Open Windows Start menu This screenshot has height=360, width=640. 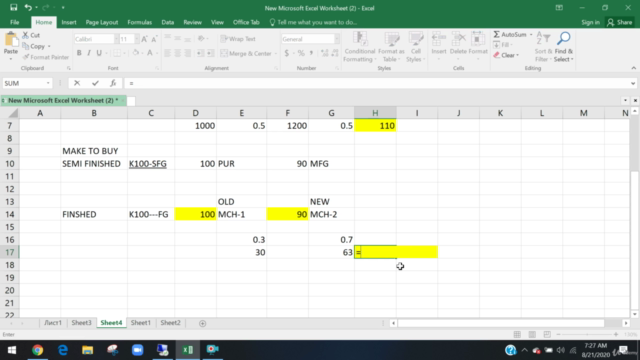click(12, 350)
